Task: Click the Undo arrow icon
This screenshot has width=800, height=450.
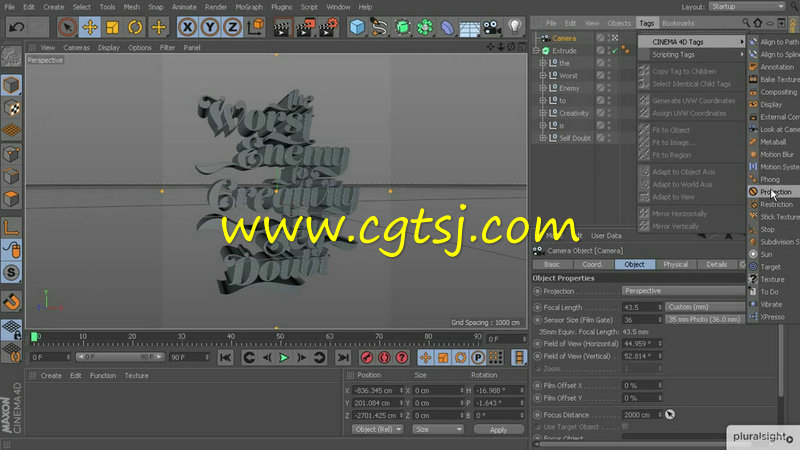Action: coord(16,27)
